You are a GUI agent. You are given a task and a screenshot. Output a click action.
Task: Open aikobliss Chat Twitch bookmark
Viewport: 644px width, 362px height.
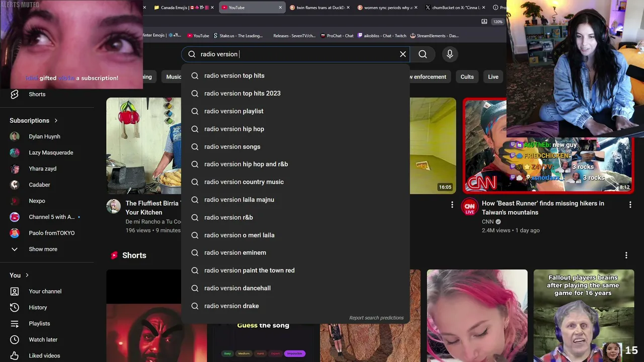pos(382,36)
